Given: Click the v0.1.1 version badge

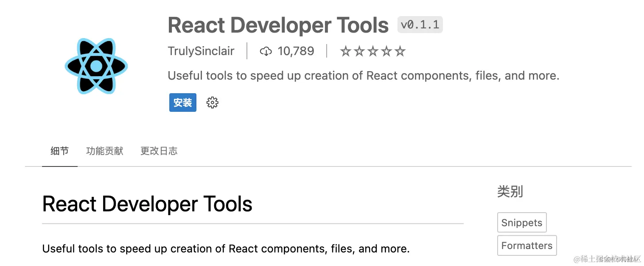Looking at the screenshot, I should pos(420,25).
